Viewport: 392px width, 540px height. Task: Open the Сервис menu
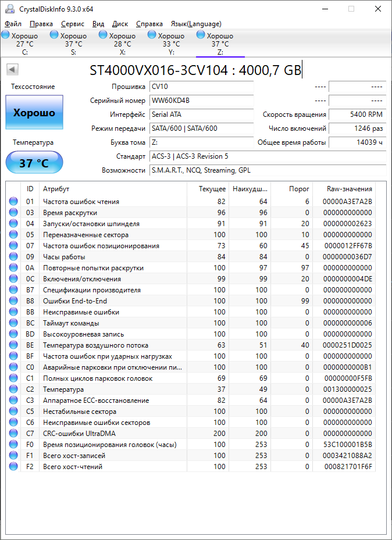tap(72, 24)
